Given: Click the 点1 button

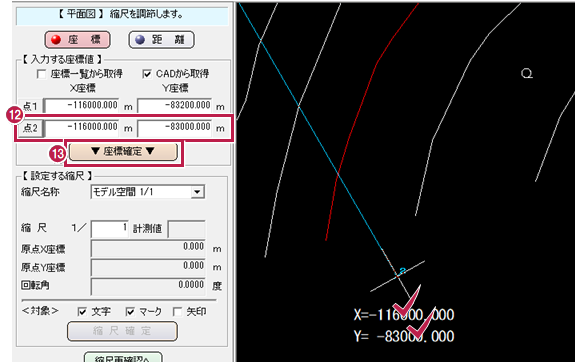Looking at the screenshot, I should tap(30, 106).
